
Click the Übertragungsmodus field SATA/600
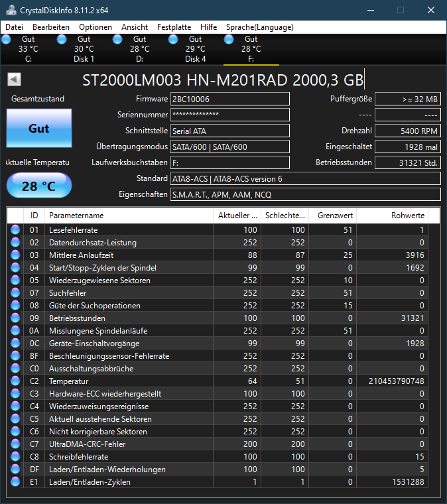point(229,147)
